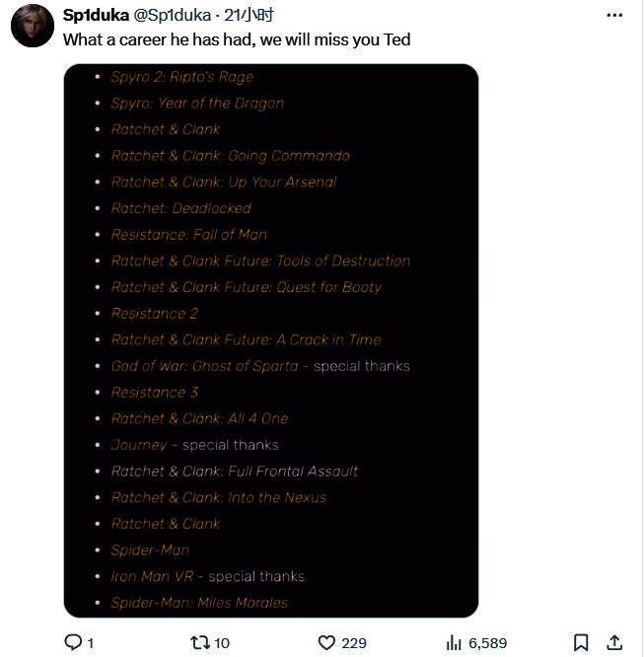Screen dimensions: 644x657
Task: Click the retweet count 10
Action: (222, 643)
